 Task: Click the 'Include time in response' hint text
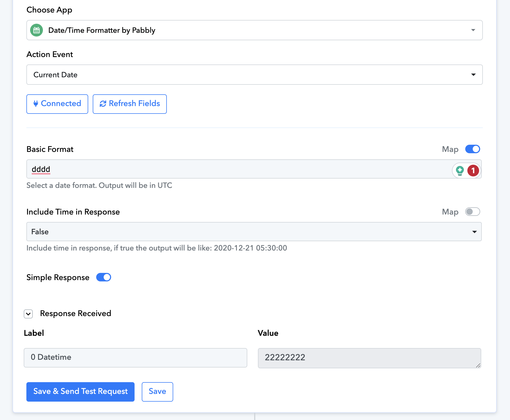(157, 248)
